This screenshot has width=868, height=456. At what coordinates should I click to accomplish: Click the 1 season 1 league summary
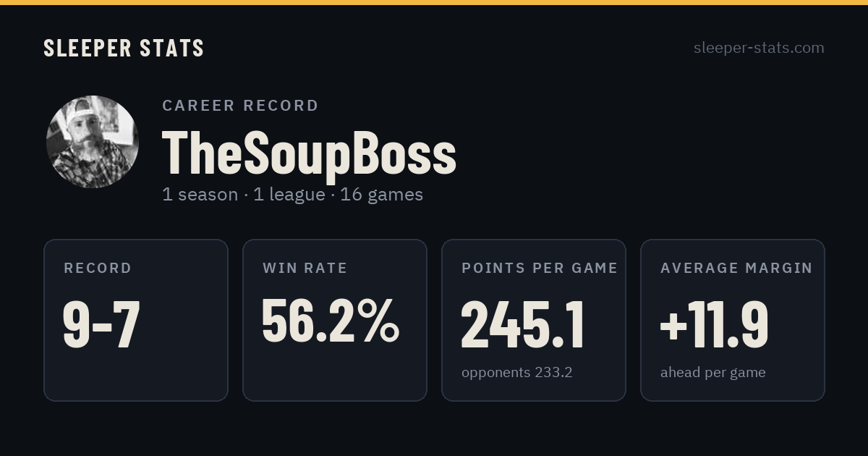pos(292,195)
